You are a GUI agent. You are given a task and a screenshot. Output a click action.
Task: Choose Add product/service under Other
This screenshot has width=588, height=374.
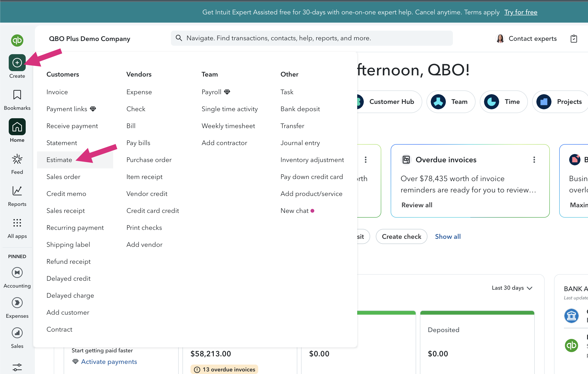(311, 194)
